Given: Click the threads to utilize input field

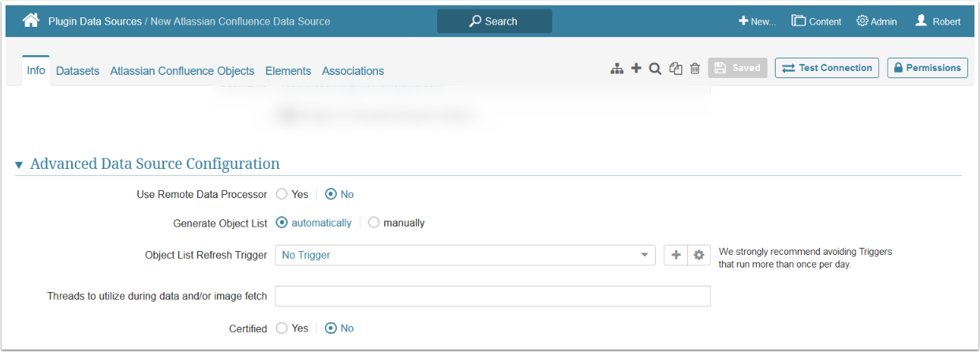Looking at the screenshot, I should (x=492, y=296).
